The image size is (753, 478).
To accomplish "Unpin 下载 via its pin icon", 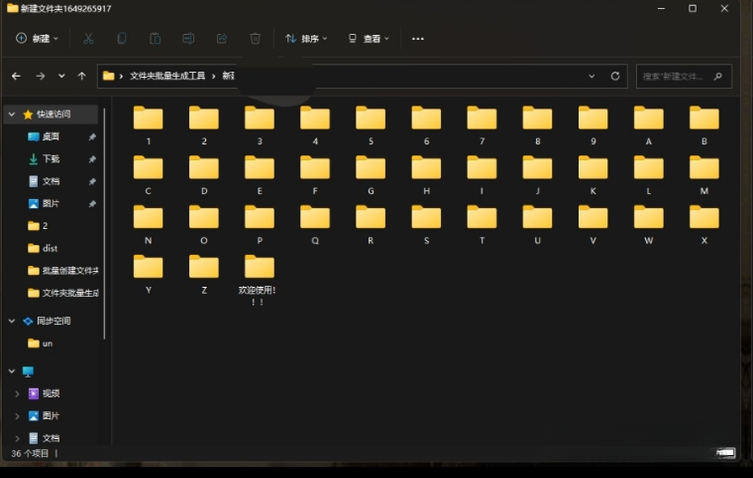I will tap(92, 159).
